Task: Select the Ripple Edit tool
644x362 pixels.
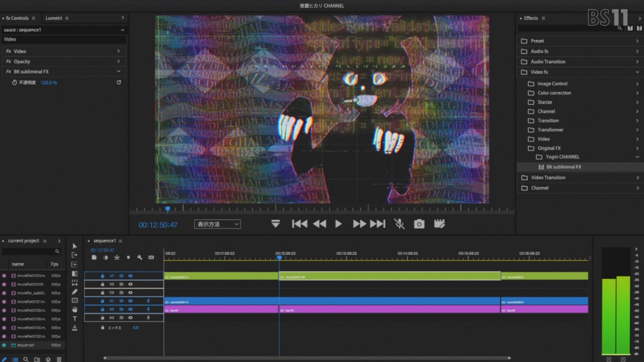Action: tap(75, 264)
